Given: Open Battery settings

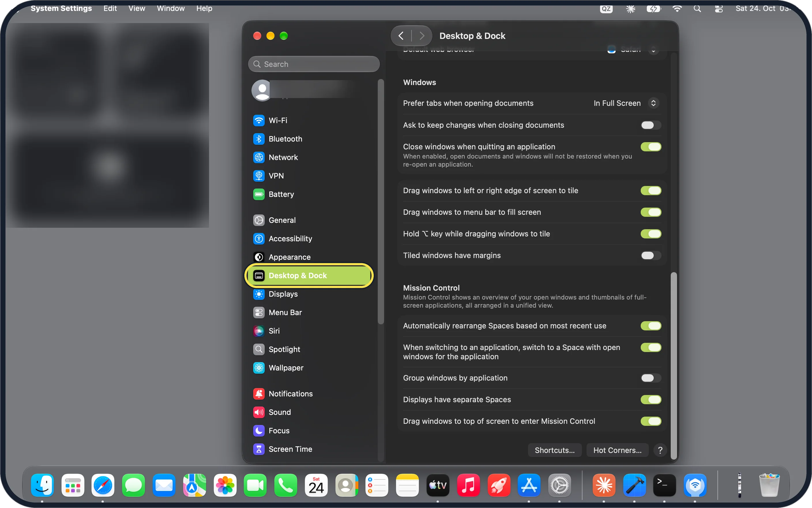Looking at the screenshot, I should (x=309, y=194).
